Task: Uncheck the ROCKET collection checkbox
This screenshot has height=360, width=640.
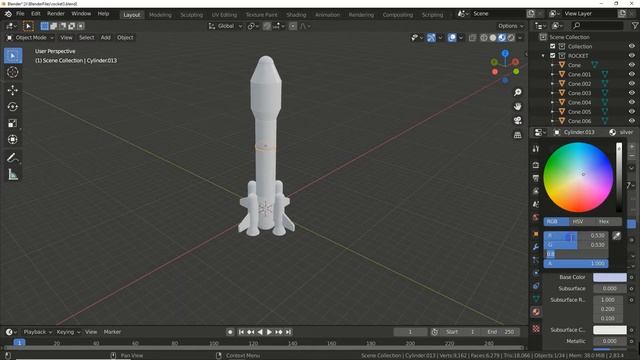Action: point(552,56)
